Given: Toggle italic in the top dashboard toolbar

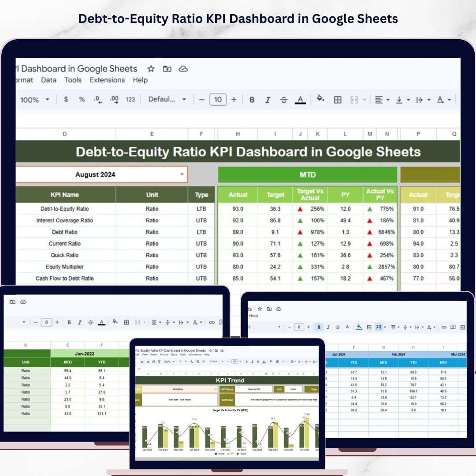Looking at the screenshot, I should tap(268, 100).
